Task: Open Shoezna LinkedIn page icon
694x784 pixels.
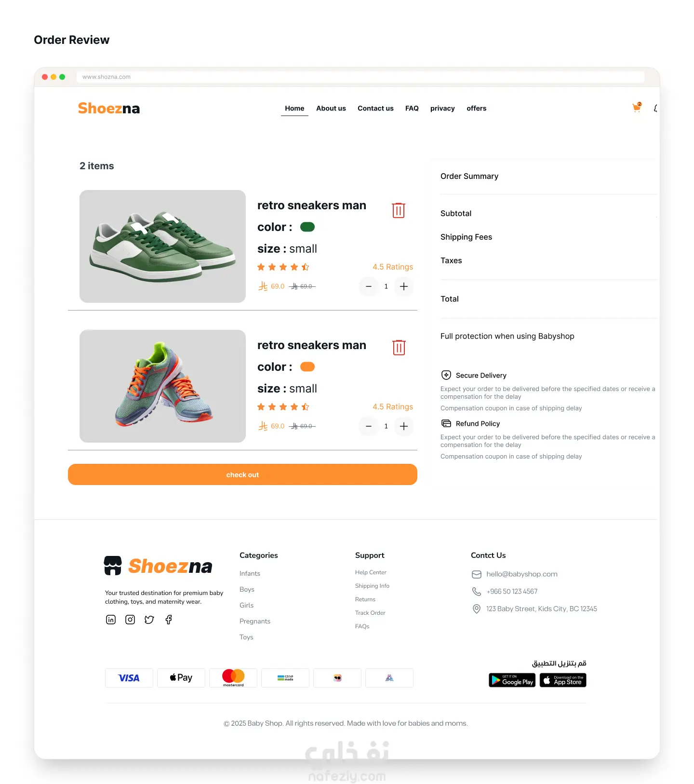Action: click(111, 620)
